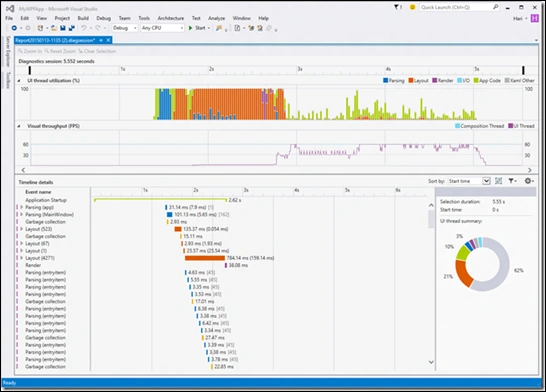Collapse the Visual throughput (FPS) graph
546x392 pixels.
click(x=19, y=126)
